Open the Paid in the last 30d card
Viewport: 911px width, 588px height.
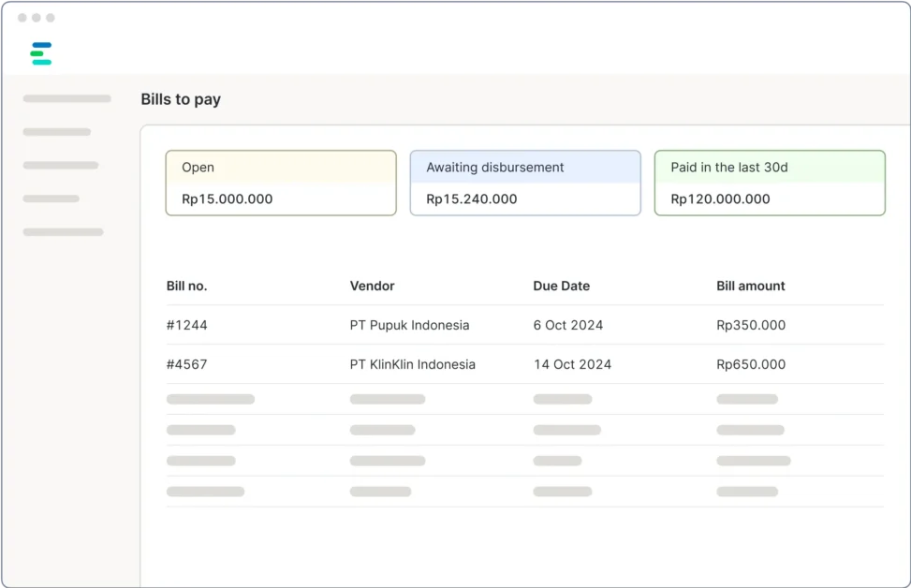point(770,183)
